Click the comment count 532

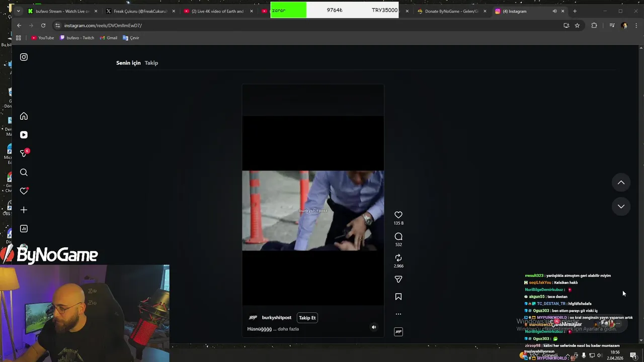point(398,245)
